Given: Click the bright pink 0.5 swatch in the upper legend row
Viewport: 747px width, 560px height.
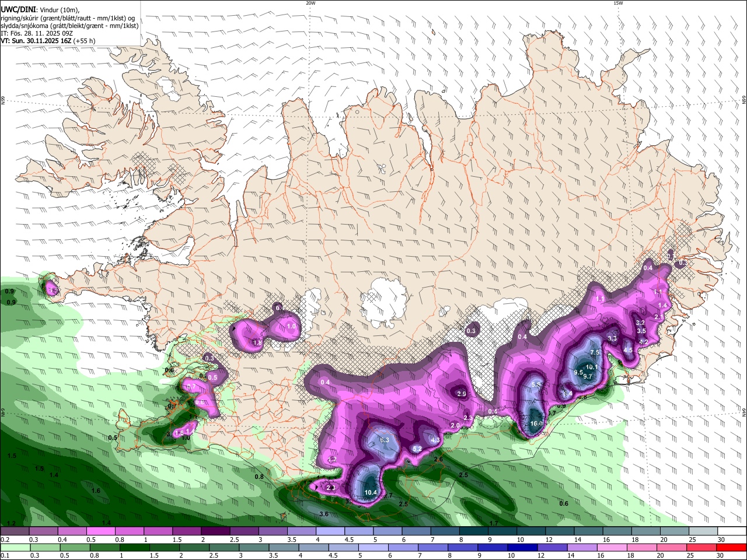Looking at the screenshot, I should click(100, 531).
